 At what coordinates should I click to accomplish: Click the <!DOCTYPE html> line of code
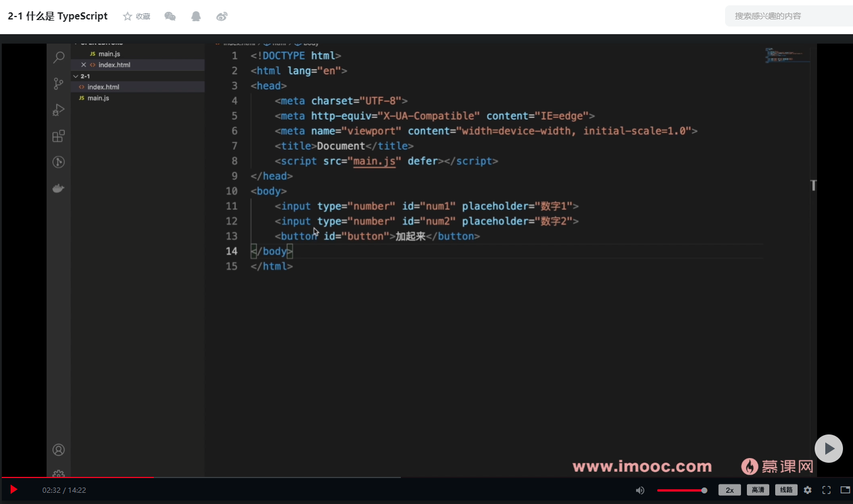pyautogui.click(x=296, y=55)
